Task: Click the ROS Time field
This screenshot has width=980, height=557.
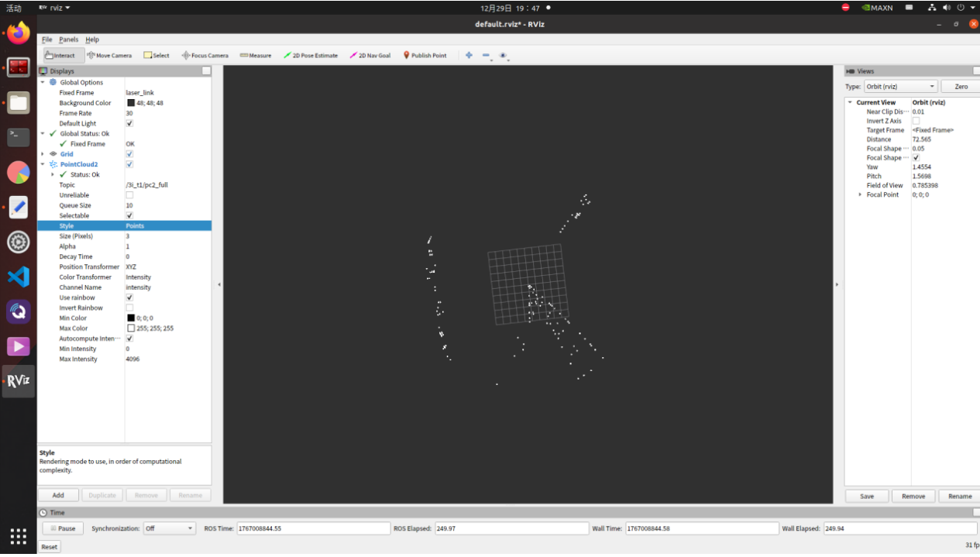Action: click(x=313, y=528)
